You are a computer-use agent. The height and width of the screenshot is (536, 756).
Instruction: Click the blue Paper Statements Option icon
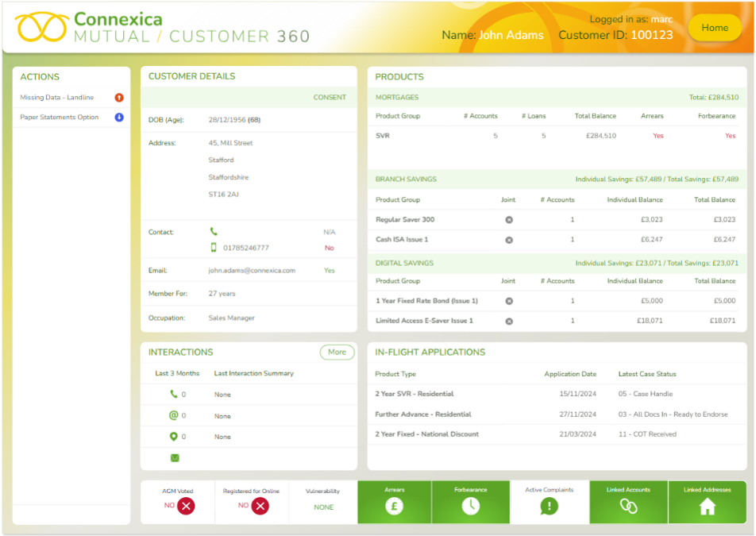click(119, 118)
